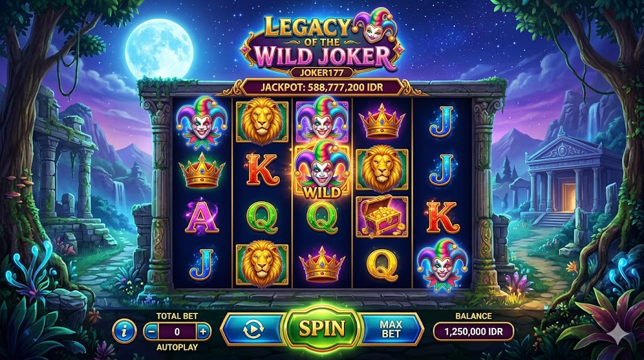Click the jackpot banner showing 588,777,200 IDR

point(322,87)
